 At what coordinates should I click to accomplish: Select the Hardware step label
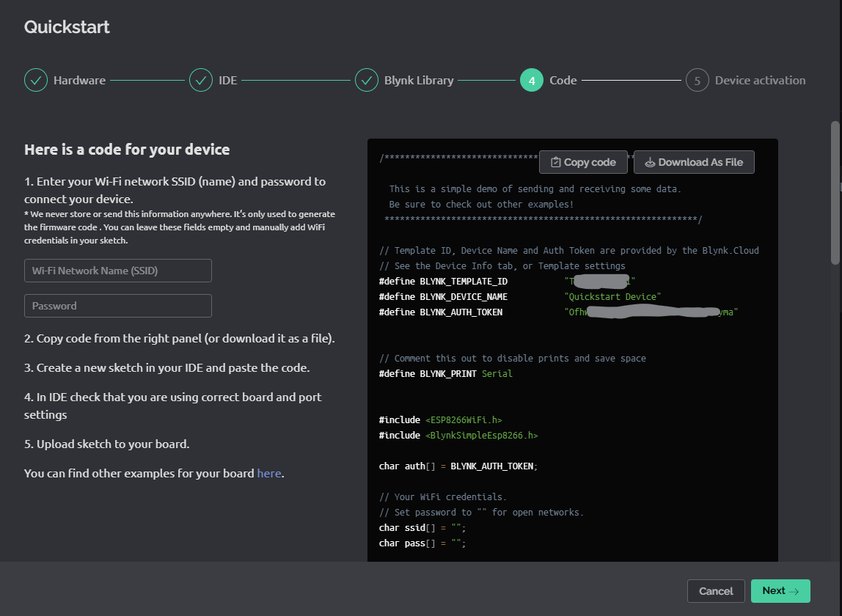(79, 81)
